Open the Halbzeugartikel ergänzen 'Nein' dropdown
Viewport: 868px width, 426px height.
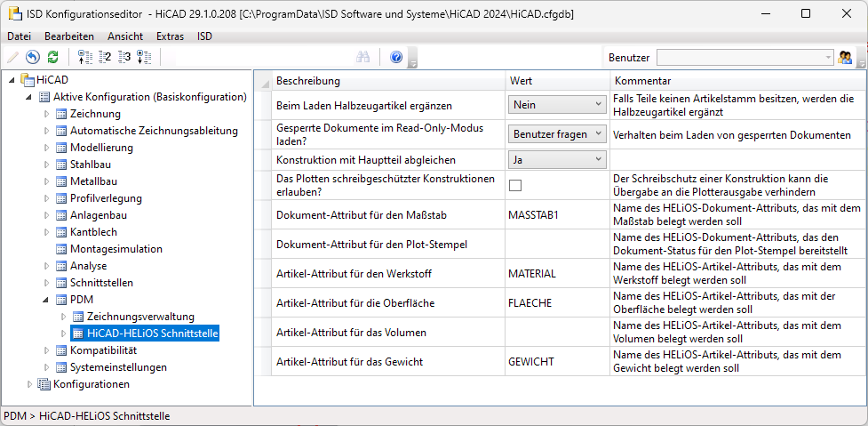(x=557, y=104)
